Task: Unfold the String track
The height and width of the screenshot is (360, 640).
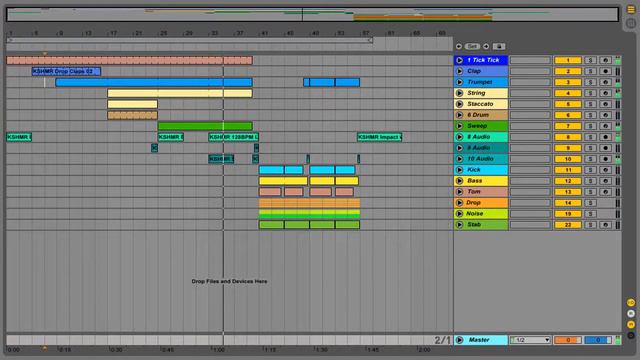Action: pos(459,93)
